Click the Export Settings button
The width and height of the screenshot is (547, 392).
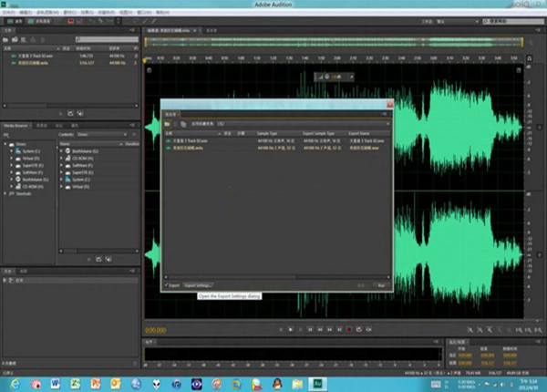point(198,285)
